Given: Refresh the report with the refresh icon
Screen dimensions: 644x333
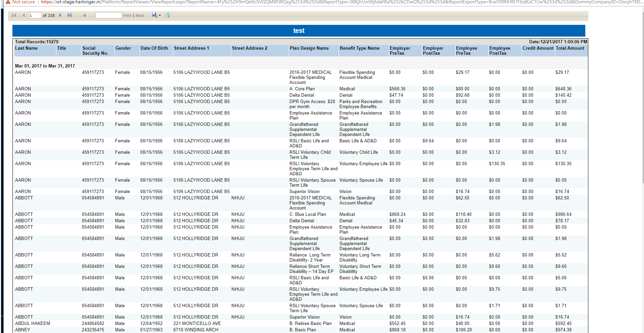Looking at the screenshot, I should point(168,15).
